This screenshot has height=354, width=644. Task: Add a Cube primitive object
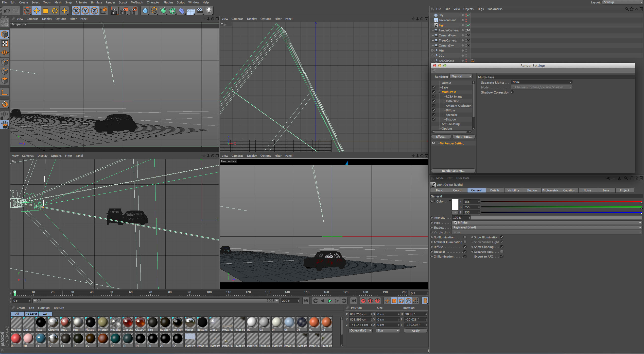pos(145,11)
